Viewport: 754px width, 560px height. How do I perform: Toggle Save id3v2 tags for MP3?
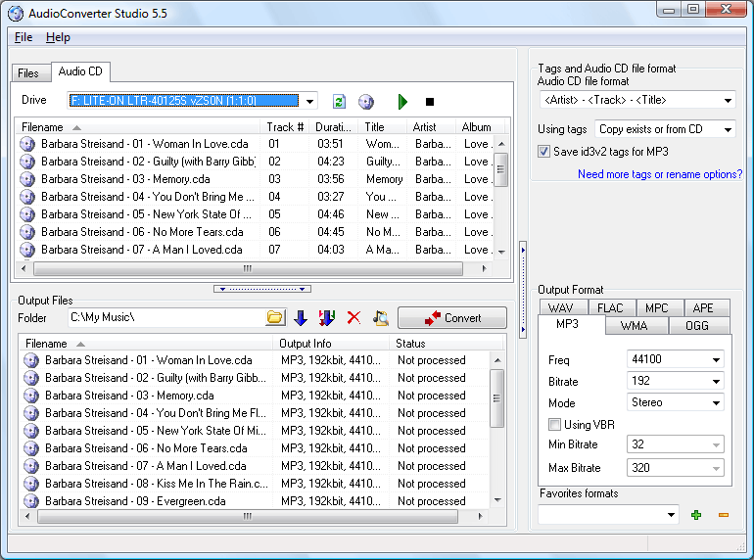tap(543, 152)
